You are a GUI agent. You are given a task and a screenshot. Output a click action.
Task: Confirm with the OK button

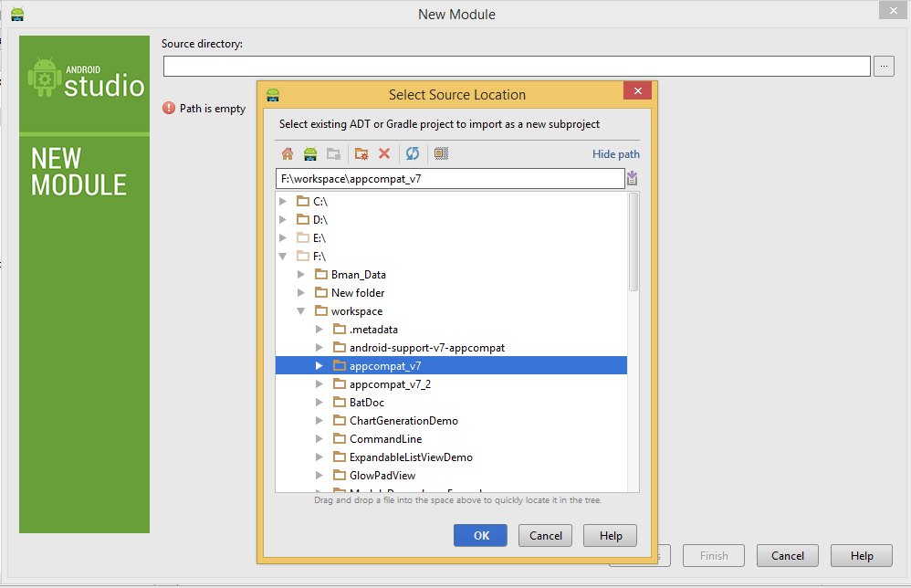[x=480, y=536]
